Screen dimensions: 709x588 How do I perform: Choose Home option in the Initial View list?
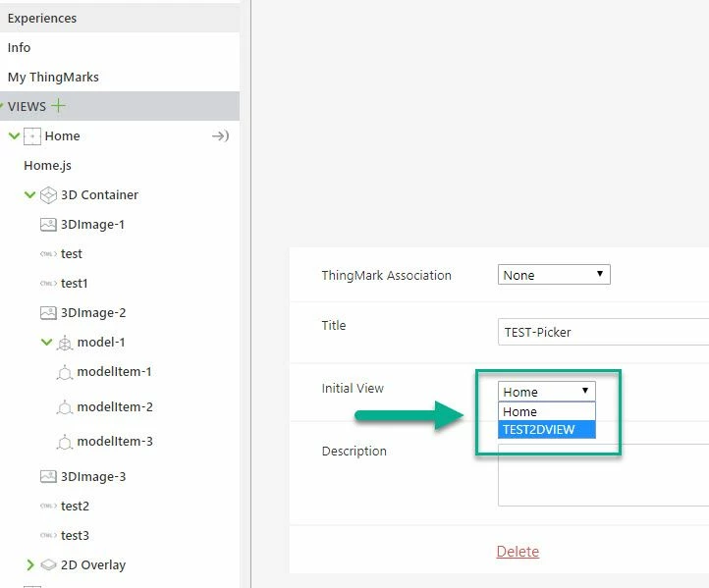pyautogui.click(x=547, y=411)
